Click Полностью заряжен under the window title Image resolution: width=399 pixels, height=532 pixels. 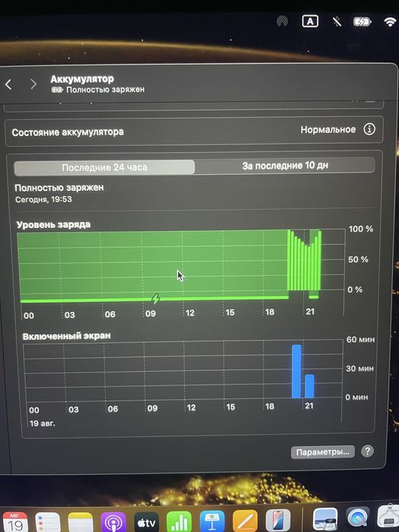click(105, 90)
